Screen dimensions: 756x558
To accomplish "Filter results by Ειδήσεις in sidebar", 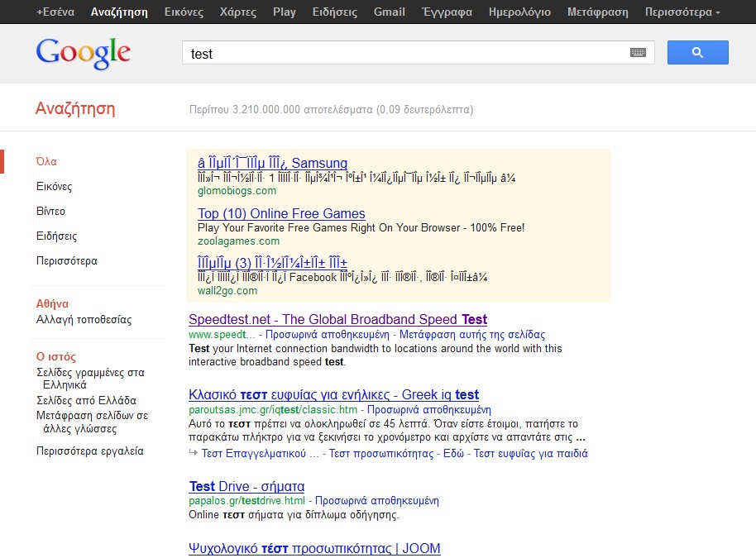I will coord(56,236).
